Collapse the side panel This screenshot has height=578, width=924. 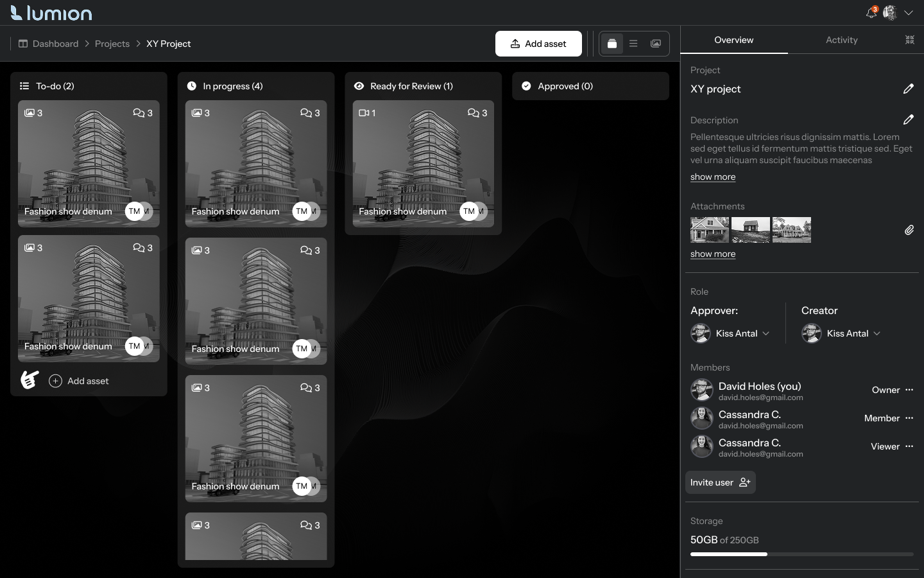tap(910, 40)
